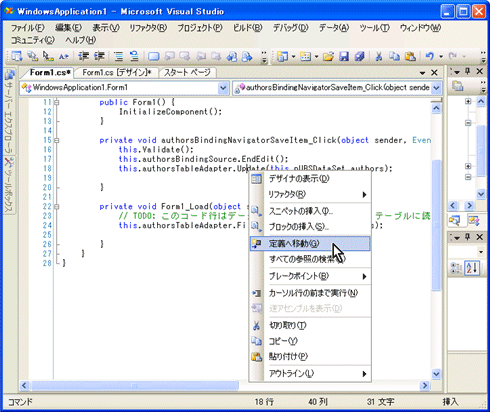Click the Add New Item toolbar icon
This screenshot has width=490, height=412.
click(305, 56)
